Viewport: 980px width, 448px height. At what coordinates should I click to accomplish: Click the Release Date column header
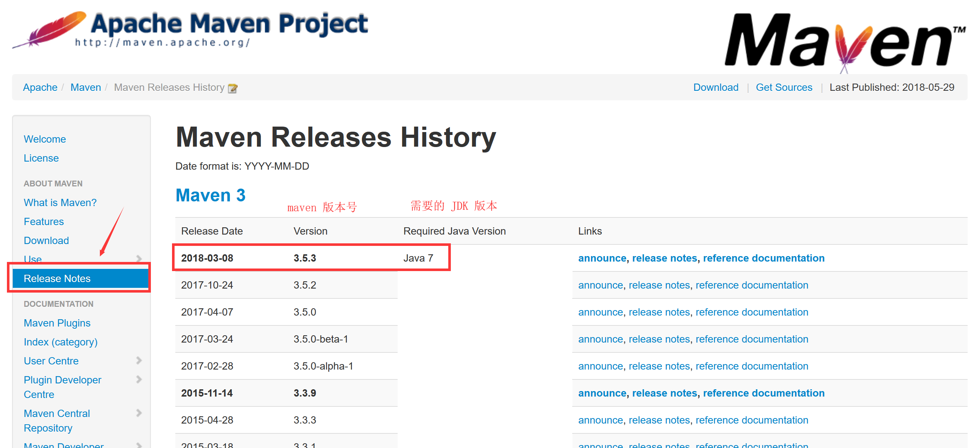click(211, 231)
